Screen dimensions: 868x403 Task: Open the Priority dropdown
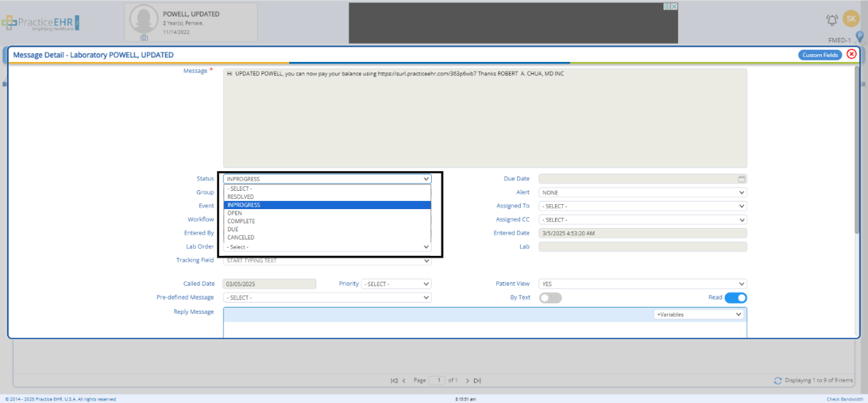point(396,284)
